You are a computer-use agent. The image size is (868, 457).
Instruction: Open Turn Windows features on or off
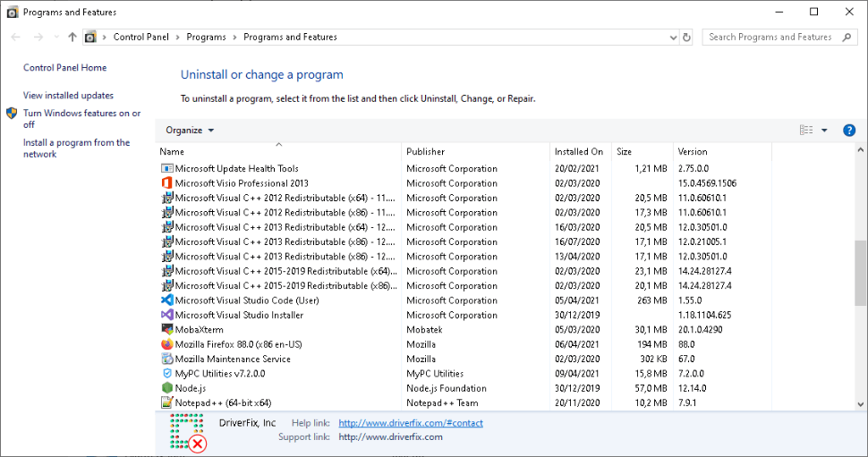coord(82,118)
